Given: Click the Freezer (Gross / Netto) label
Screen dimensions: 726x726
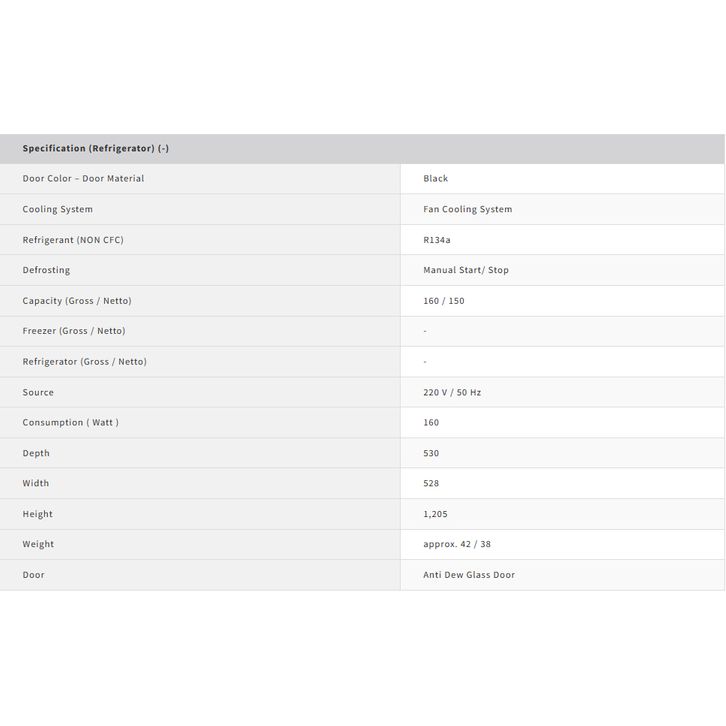Looking at the screenshot, I should tap(74, 331).
